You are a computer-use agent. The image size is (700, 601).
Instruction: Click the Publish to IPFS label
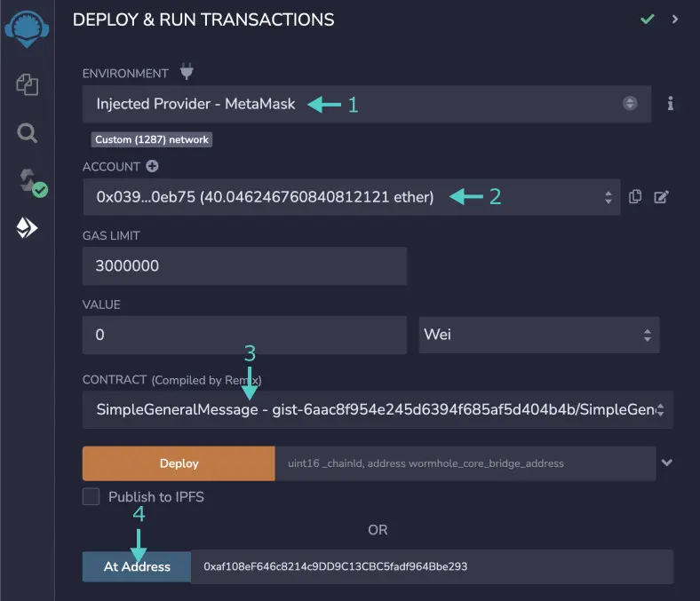(x=156, y=496)
